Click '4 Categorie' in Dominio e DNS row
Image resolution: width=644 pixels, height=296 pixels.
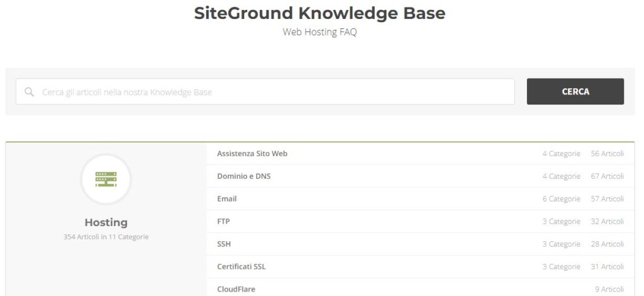(x=561, y=176)
